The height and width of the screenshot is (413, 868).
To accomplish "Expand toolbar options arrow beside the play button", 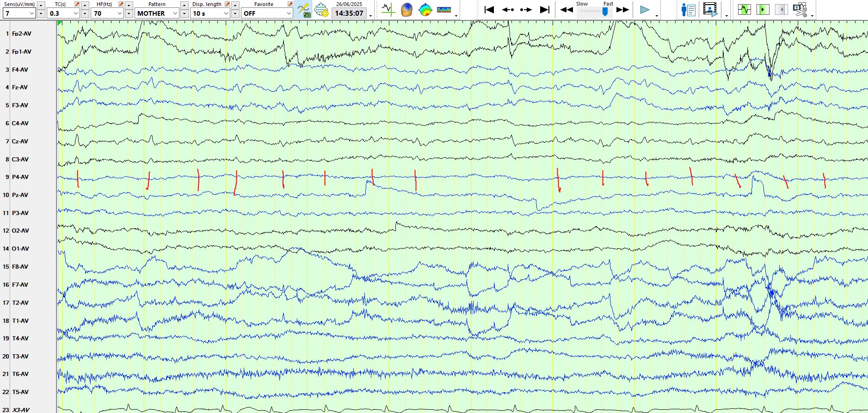I will coord(657,16).
